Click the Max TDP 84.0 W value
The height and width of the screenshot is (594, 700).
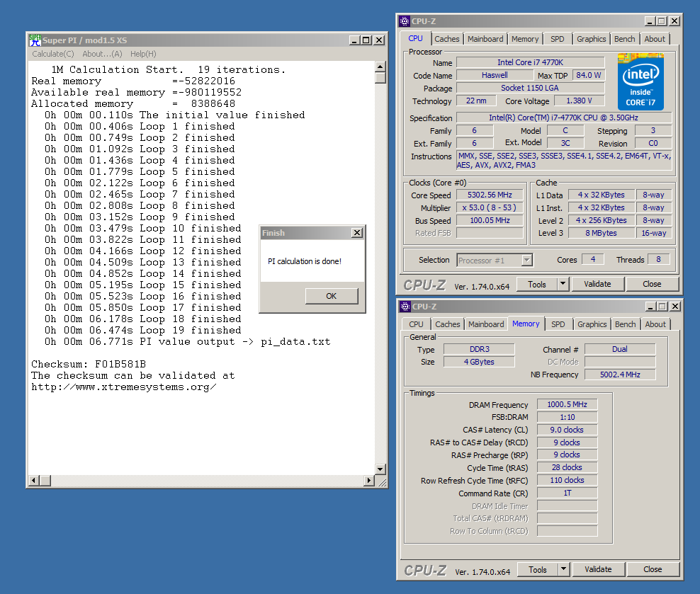coord(588,75)
